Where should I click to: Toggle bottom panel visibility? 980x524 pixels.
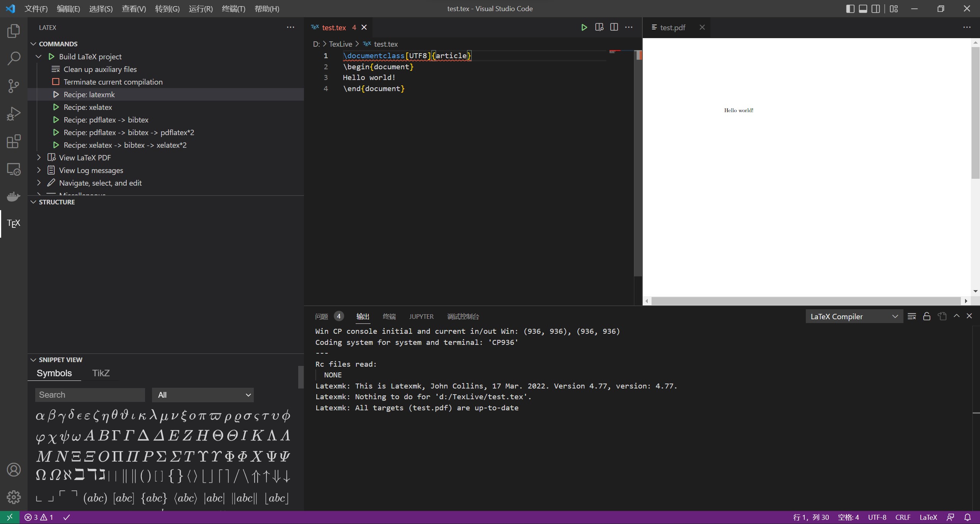pyautogui.click(x=863, y=8)
